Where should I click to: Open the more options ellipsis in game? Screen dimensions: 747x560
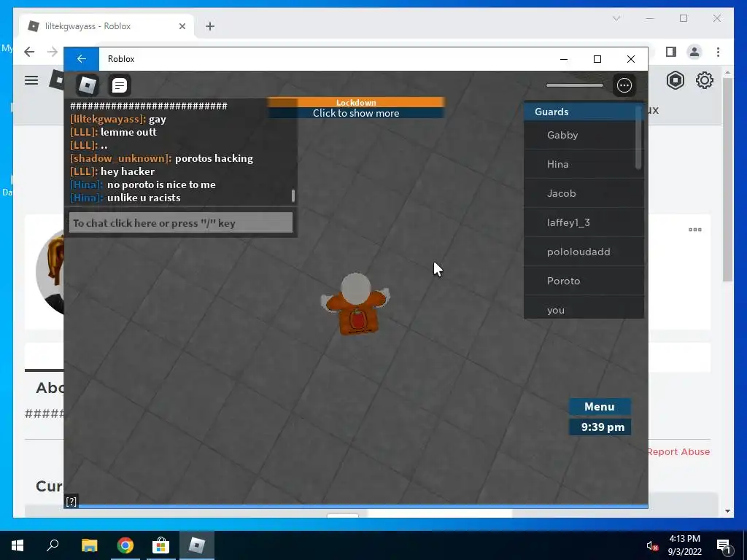624,85
